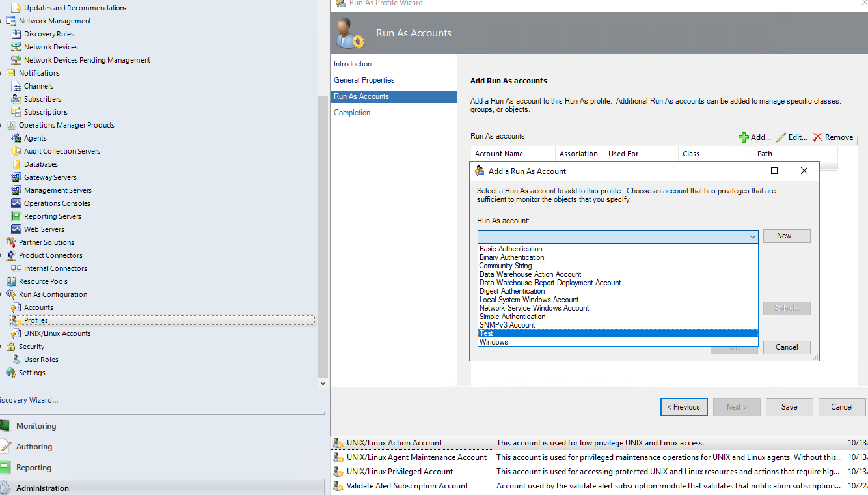Select the UNIX/Linux Privileged Account row
Viewport: 868px width, 495px height.
[x=599, y=472]
